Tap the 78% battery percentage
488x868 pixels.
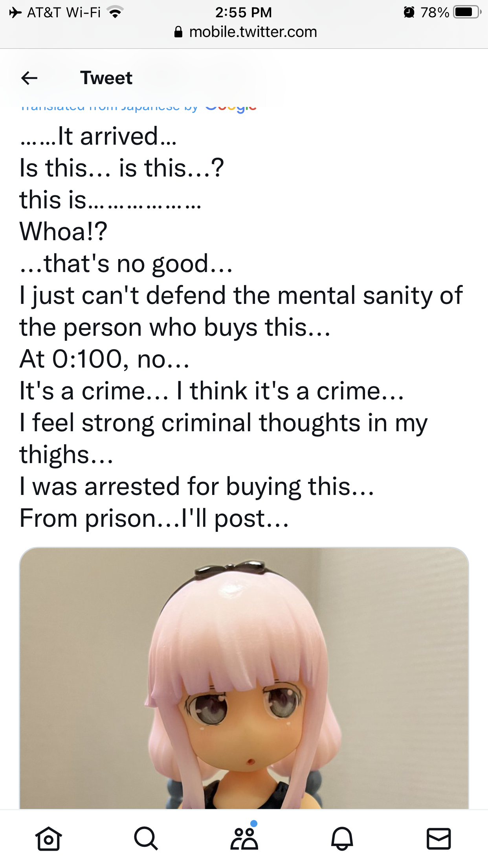(x=435, y=13)
